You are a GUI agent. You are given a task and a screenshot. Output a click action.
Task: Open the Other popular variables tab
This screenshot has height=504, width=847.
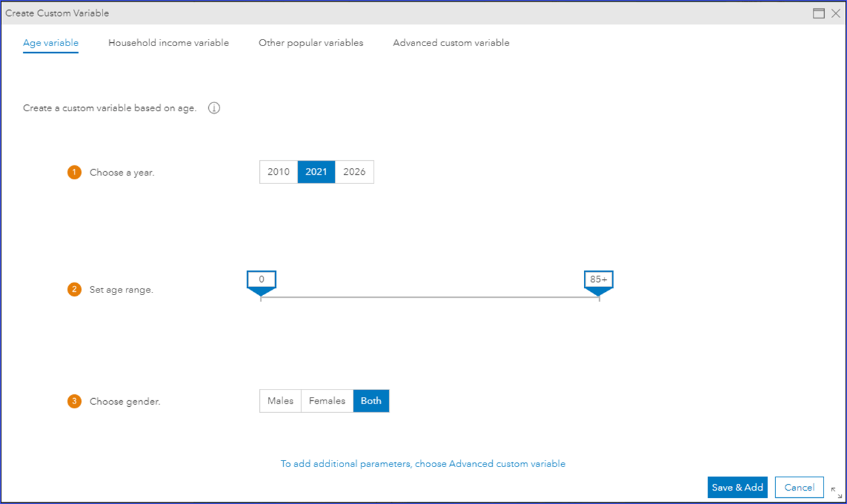311,42
